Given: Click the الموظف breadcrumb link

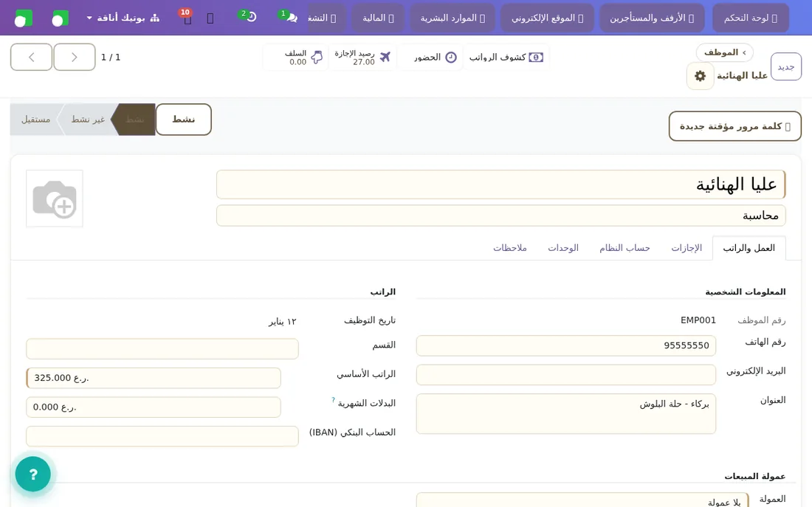Looking at the screenshot, I should (x=724, y=52).
